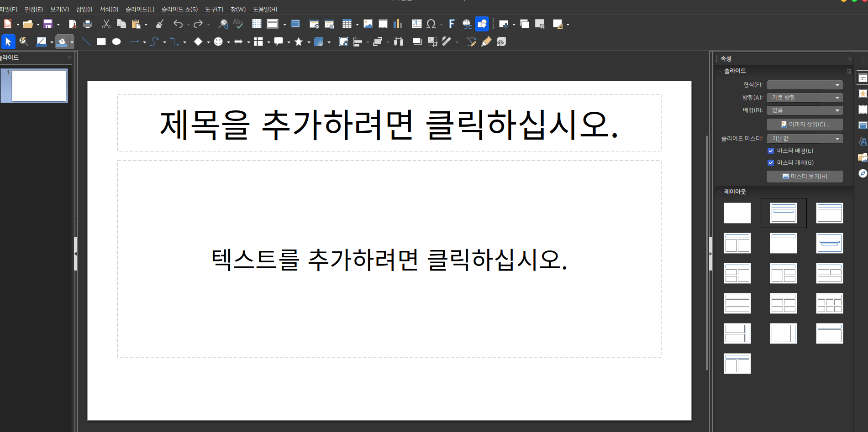Screen dimensions: 868x432
Task: Toggle the Display Grid icon
Action: tap(257, 24)
